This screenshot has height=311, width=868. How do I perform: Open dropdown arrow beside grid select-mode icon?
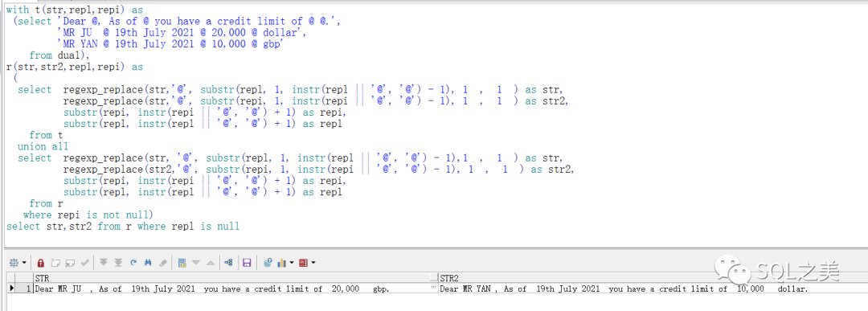coord(24,262)
